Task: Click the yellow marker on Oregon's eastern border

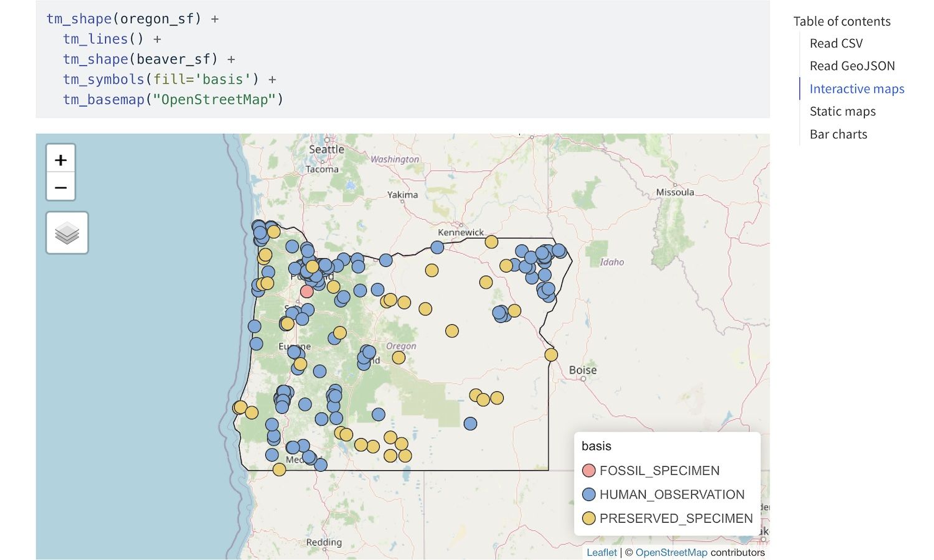Action: [x=551, y=355]
